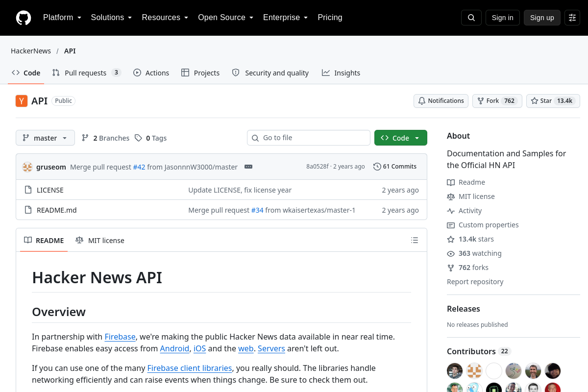Click the gruseom avatar in commit row
The image size is (588, 392).
(x=27, y=167)
